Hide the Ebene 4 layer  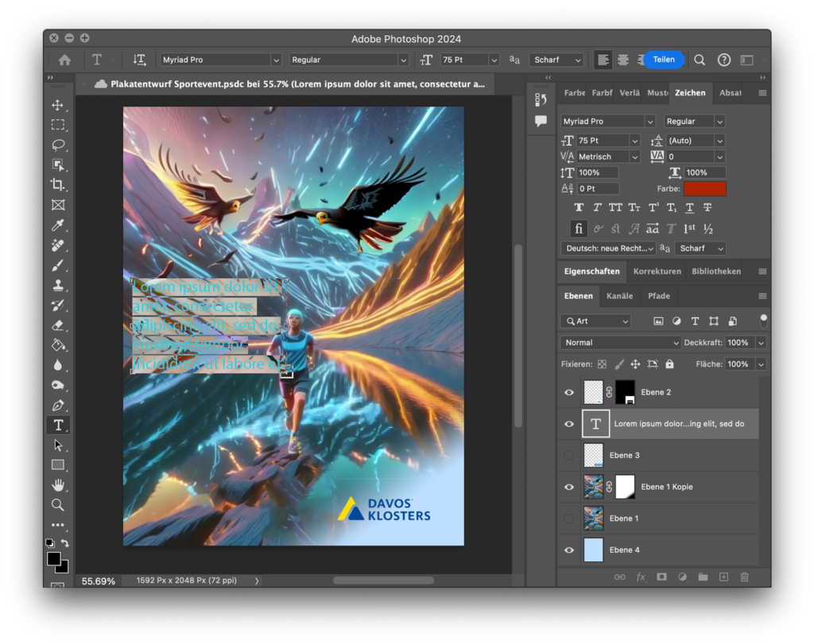tap(568, 550)
